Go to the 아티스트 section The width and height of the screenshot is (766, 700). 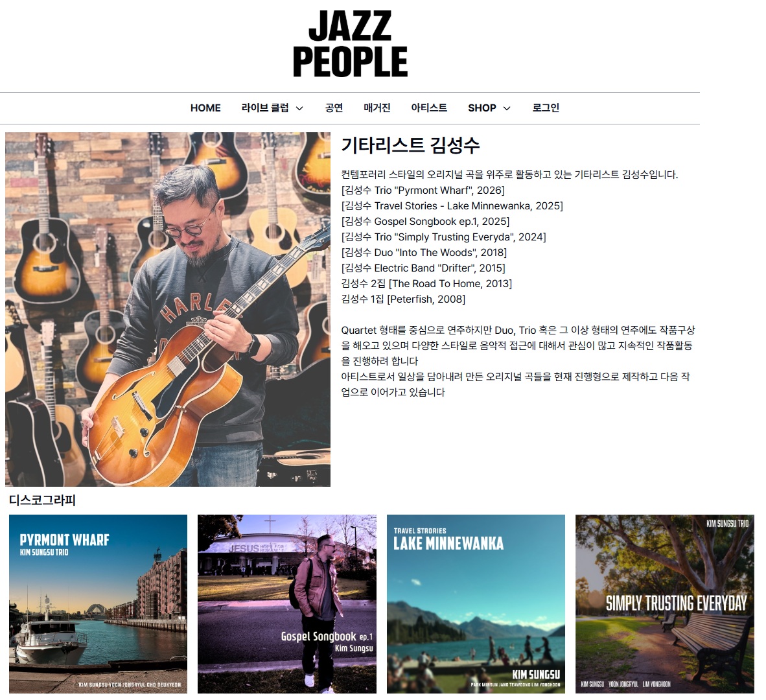pos(429,108)
